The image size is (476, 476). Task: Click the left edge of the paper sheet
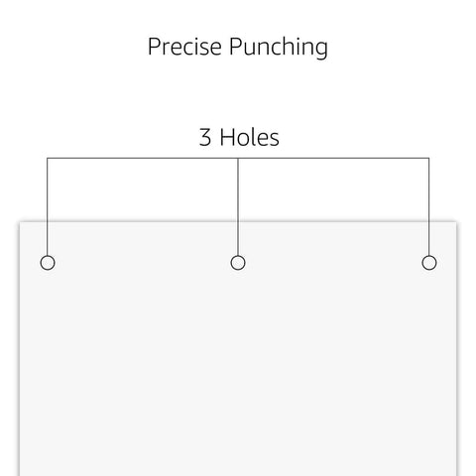[20, 349]
